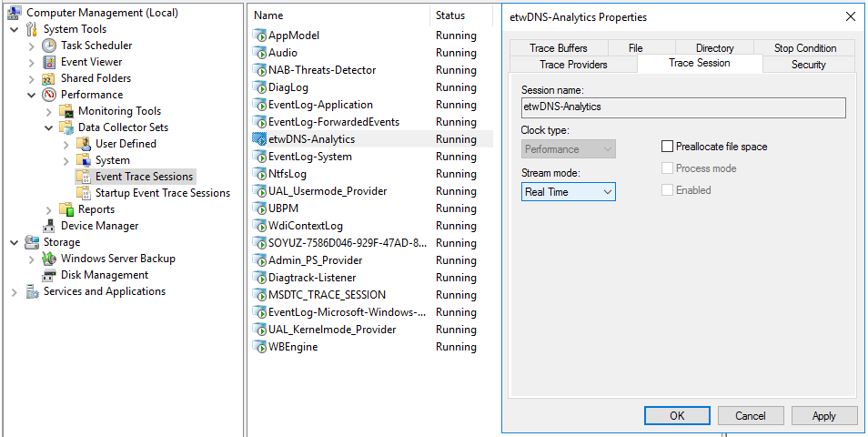Viewport: 868px width, 437px height.
Task: Click the Reports folder icon
Action: coord(66,209)
